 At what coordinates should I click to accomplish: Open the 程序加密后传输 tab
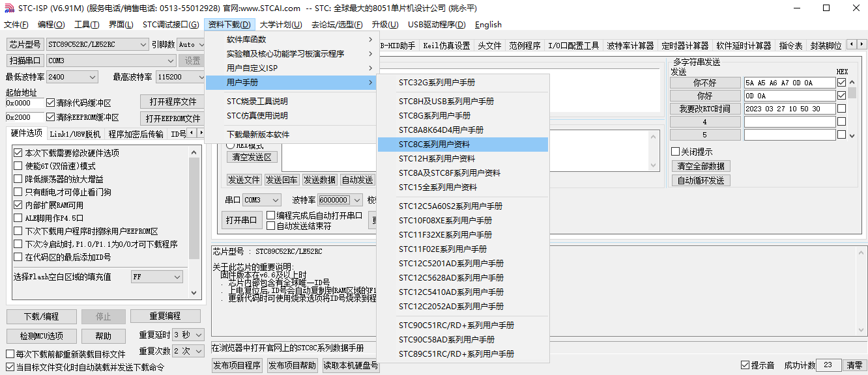tap(136, 134)
